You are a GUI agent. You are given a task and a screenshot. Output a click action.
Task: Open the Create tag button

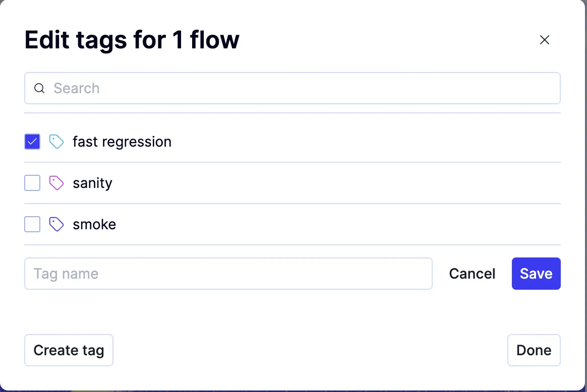[x=69, y=350]
